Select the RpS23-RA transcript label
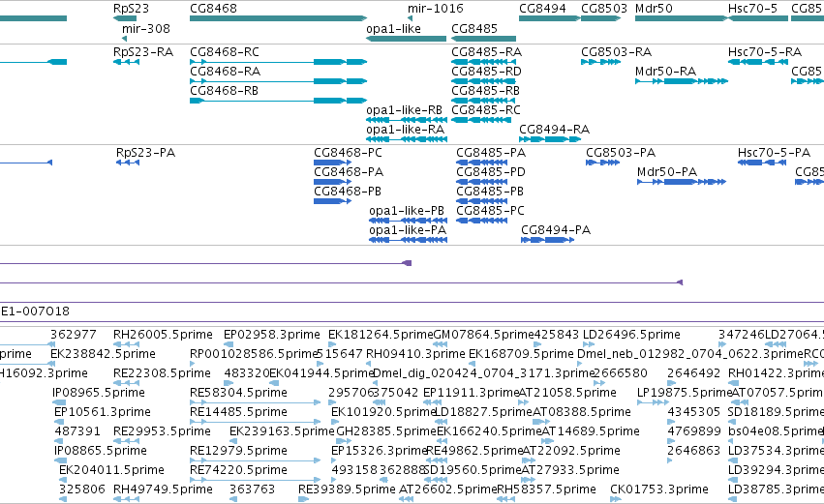The width and height of the screenshot is (824, 504). pos(143,52)
